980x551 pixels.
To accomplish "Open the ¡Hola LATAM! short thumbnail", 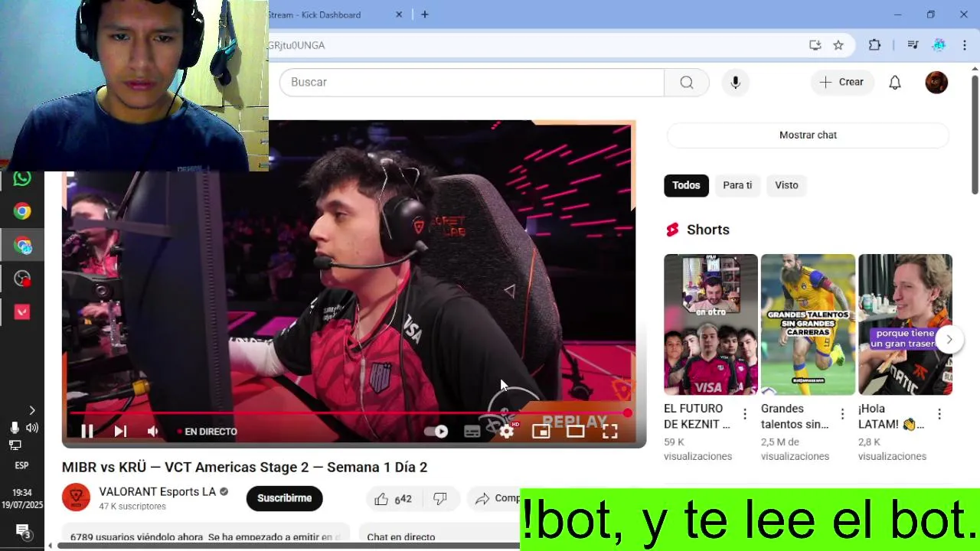I will click(905, 324).
